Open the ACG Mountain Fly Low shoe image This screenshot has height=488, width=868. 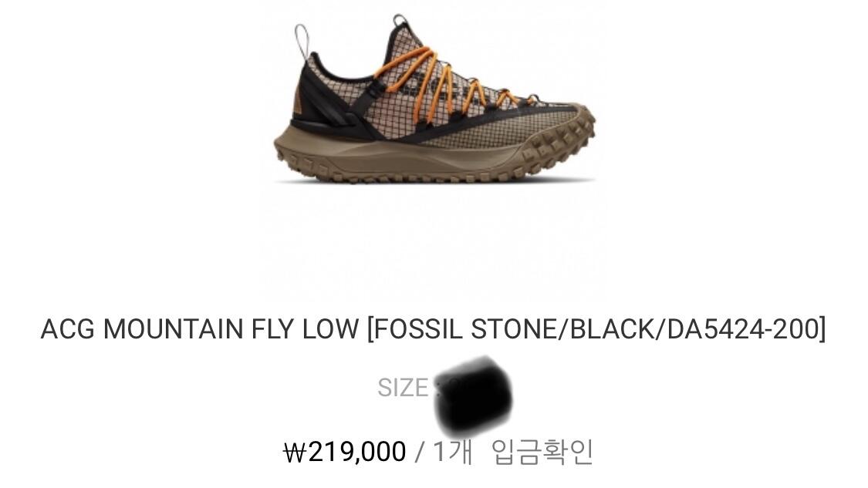pos(434,99)
